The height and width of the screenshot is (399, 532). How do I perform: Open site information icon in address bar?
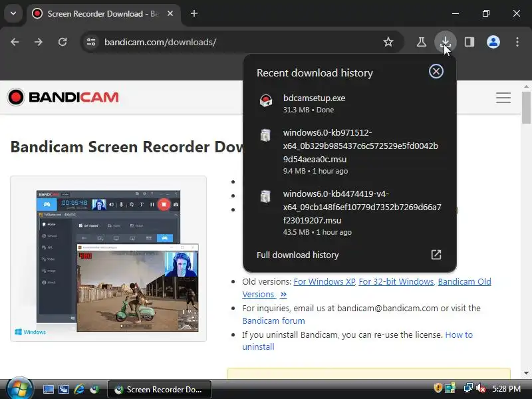[x=91, y=42]
